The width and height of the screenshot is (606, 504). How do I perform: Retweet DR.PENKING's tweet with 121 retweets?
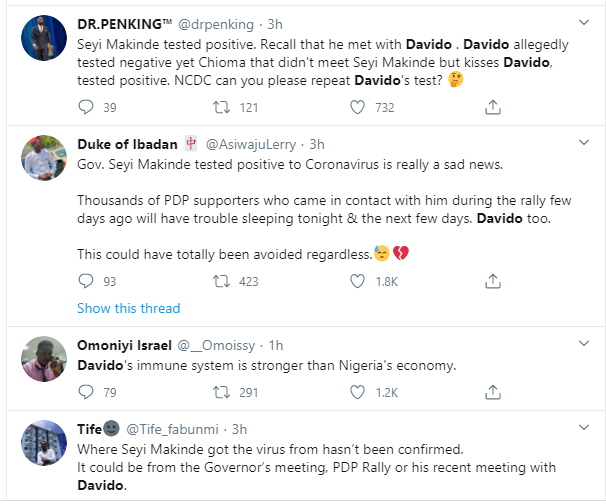tap(221, 107)
